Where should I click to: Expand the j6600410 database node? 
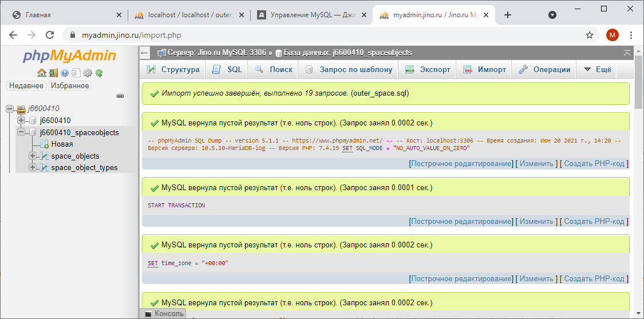21,120
